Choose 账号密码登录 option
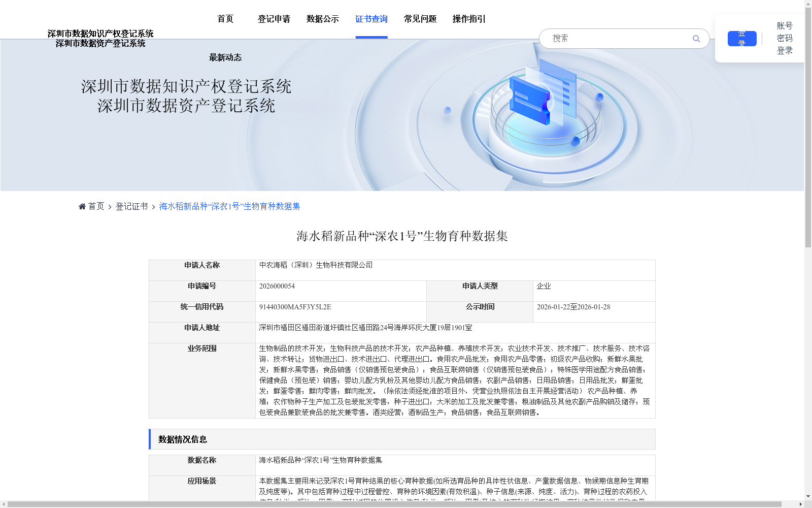The image size is (812, 508). [785, 38]
